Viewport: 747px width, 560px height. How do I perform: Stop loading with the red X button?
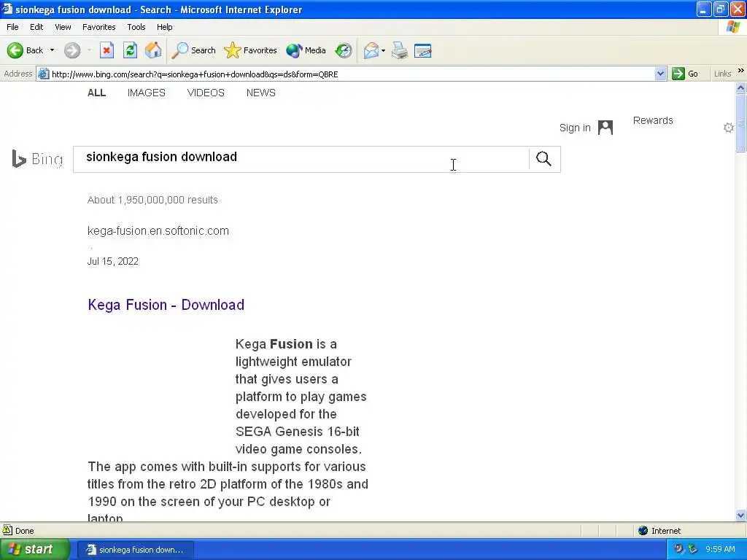point(107,50)
